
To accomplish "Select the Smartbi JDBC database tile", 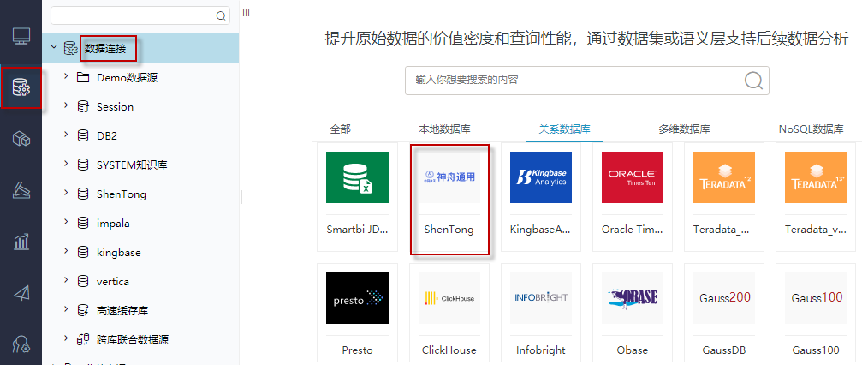I will (x=357, y=197).
